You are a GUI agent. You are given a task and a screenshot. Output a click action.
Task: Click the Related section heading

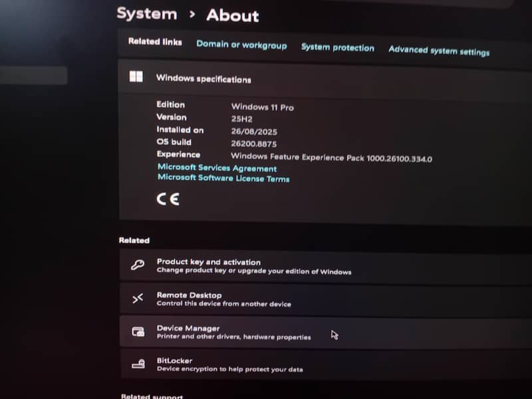pos(134,240)
